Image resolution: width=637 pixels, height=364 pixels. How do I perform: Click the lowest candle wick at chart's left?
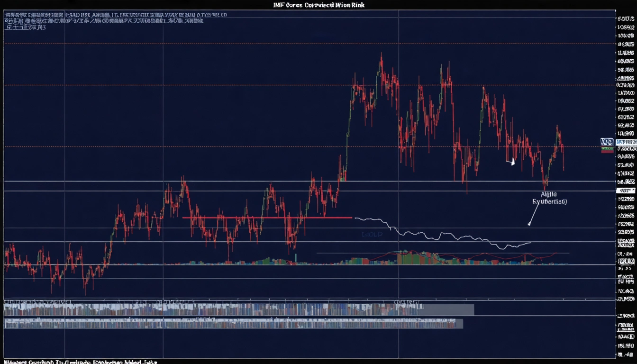click(86, 292)
